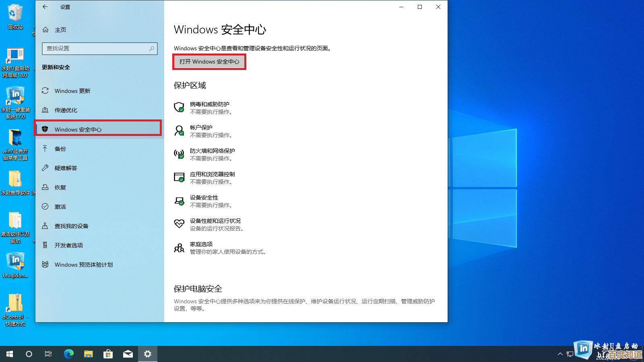
Task: Choose 疑难解答 from the sidebar
Action: click(x=66, y=168)
